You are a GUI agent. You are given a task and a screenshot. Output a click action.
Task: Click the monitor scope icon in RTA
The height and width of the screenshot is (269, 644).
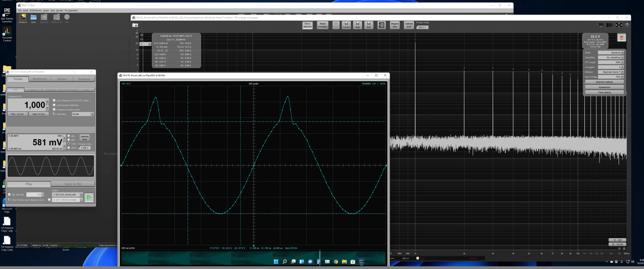tap(601, 25)
